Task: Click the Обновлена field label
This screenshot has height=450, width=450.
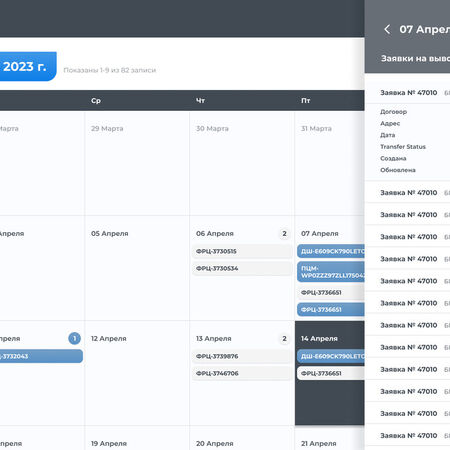Action: (398, 170)
